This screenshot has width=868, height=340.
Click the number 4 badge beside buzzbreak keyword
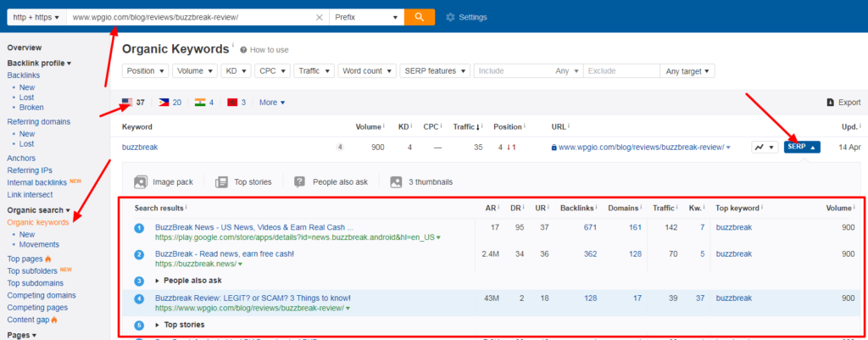pyautogui.click(x=341, y=148)
